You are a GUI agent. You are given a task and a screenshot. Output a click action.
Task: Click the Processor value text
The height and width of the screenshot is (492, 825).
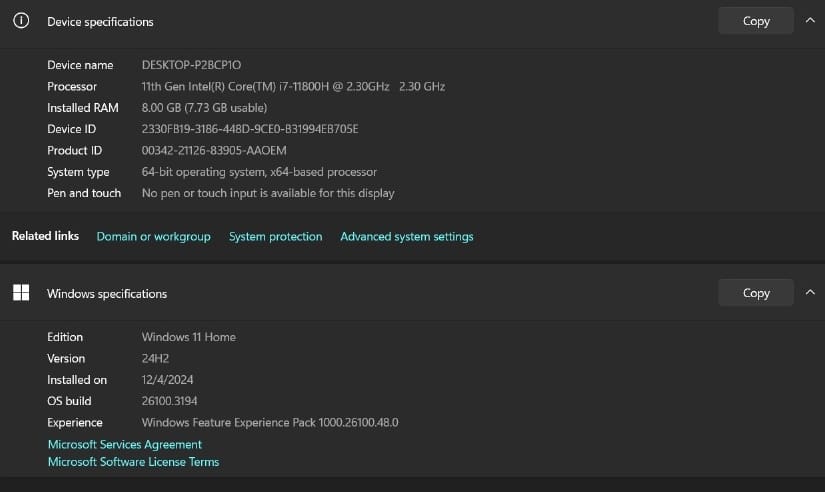pyautogui.click(x=293, y=86)
